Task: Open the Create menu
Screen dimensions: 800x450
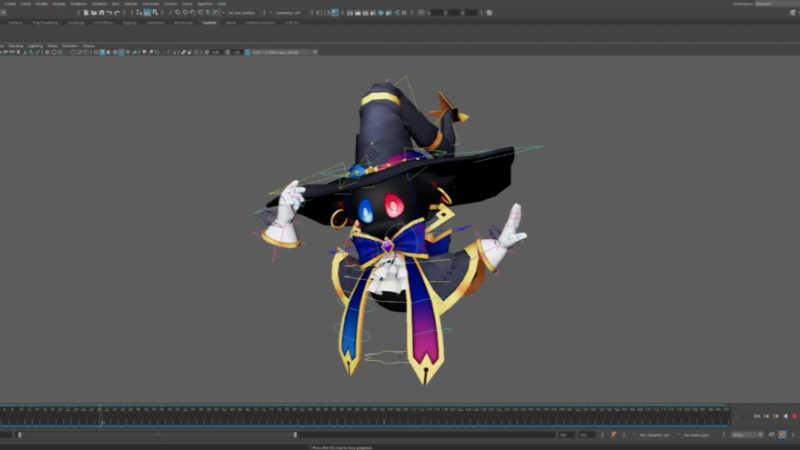Action: [10, 4]
